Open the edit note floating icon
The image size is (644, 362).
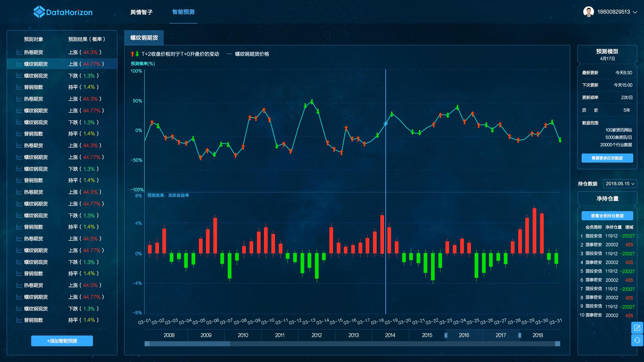pyautogui.click(x=637, y=328)
